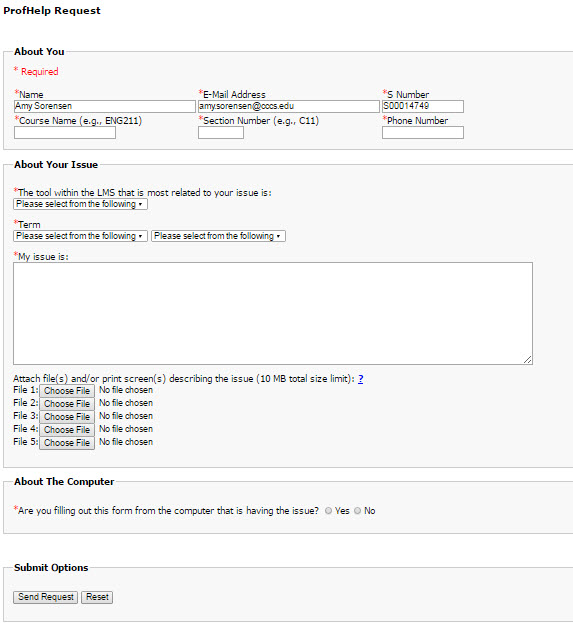Viewport: 573px width, 623px height.
Task: Open the LMS tool dropdown
Action: point(80,204)
